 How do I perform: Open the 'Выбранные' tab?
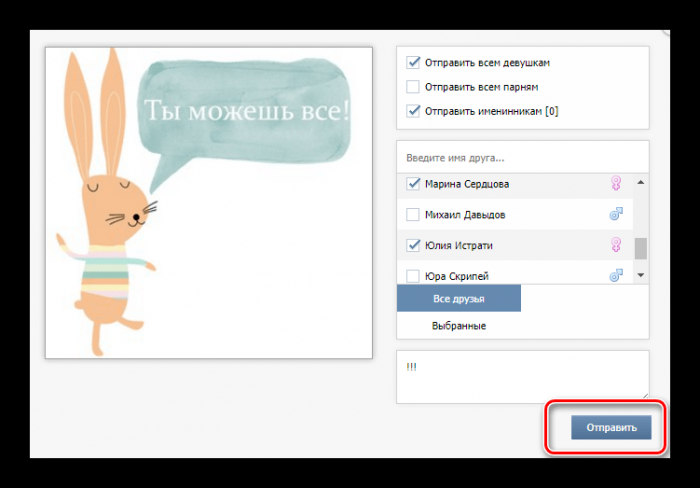(459, 326)
